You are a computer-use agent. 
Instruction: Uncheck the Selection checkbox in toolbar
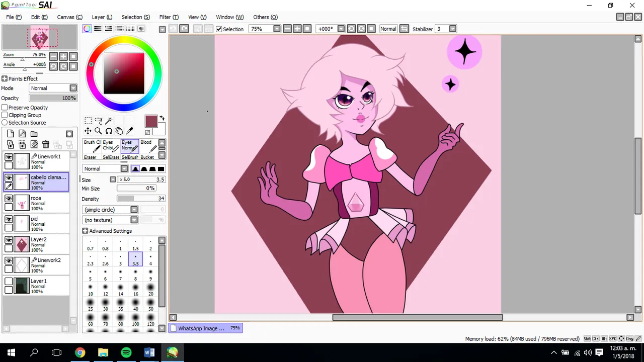(219, 29)
